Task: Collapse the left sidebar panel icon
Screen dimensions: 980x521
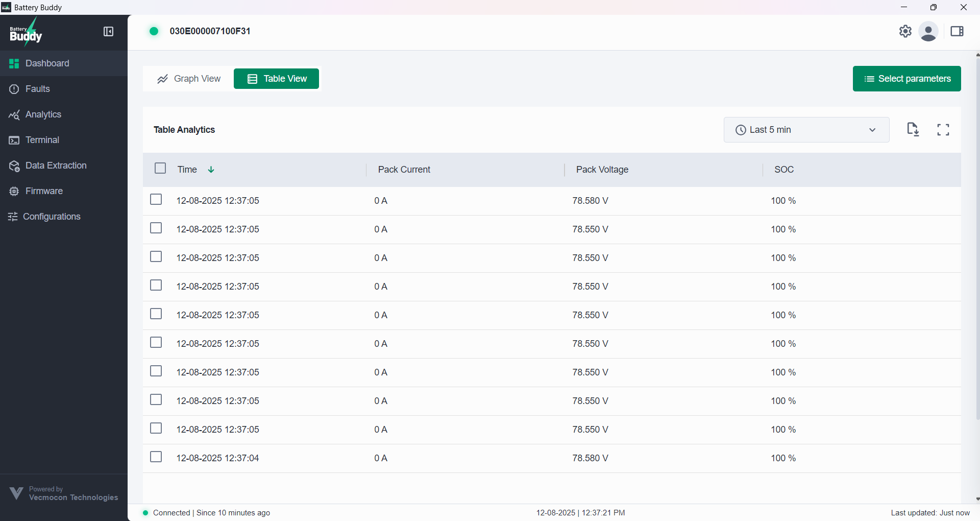Action: pos(108,32)
